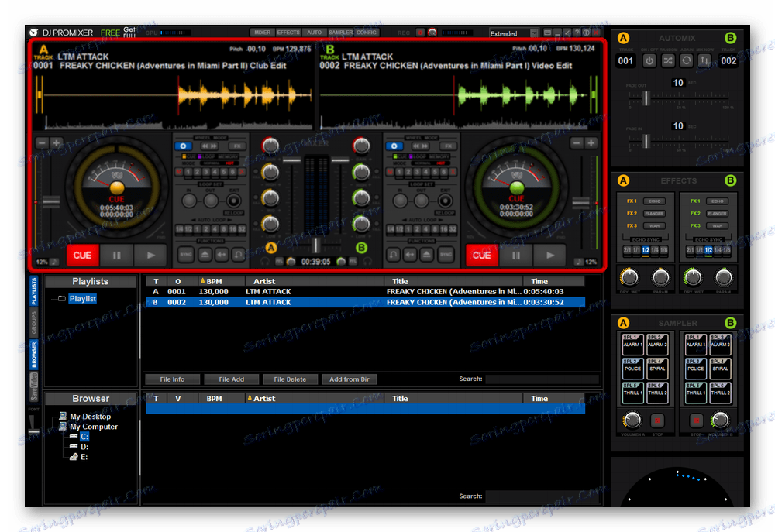The width and height of the screenshot is (775, 532).
Task: Click the stop icon in sampler A
Action: (658, 420)
